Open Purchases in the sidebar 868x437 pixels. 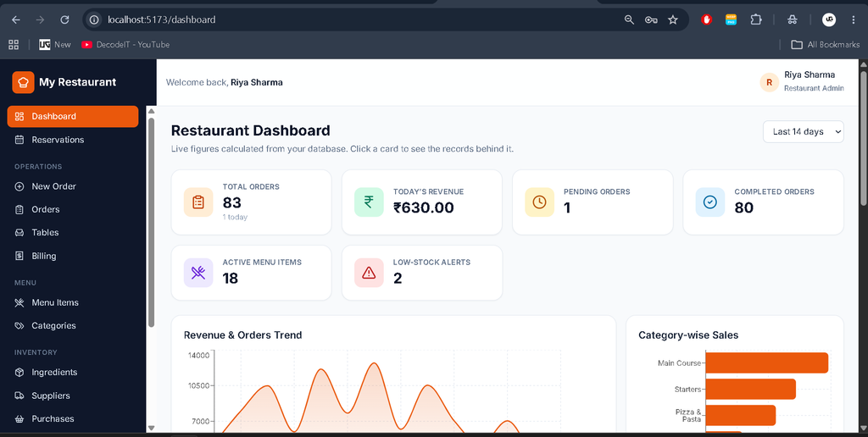(73, 418)
